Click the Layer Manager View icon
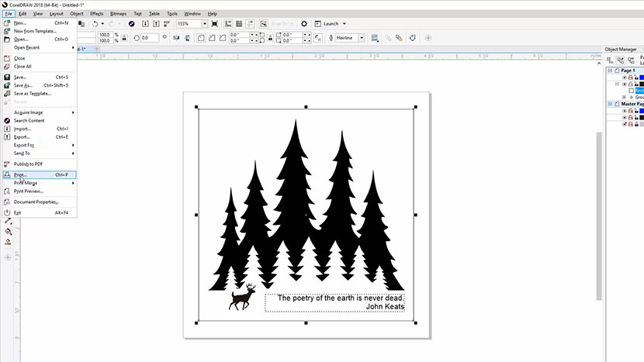The image size is (644, 362). [x=621, y=61]
